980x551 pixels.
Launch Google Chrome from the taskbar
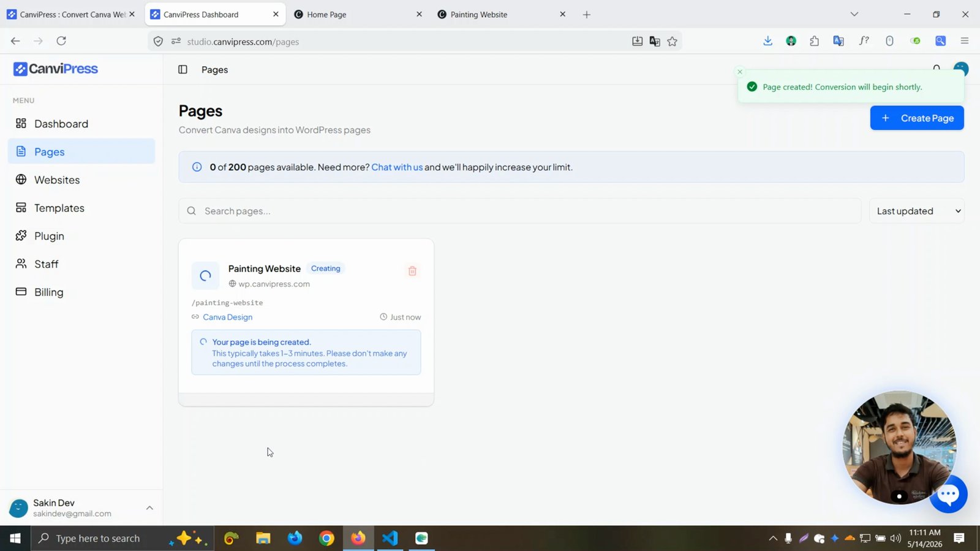point(326,538)
